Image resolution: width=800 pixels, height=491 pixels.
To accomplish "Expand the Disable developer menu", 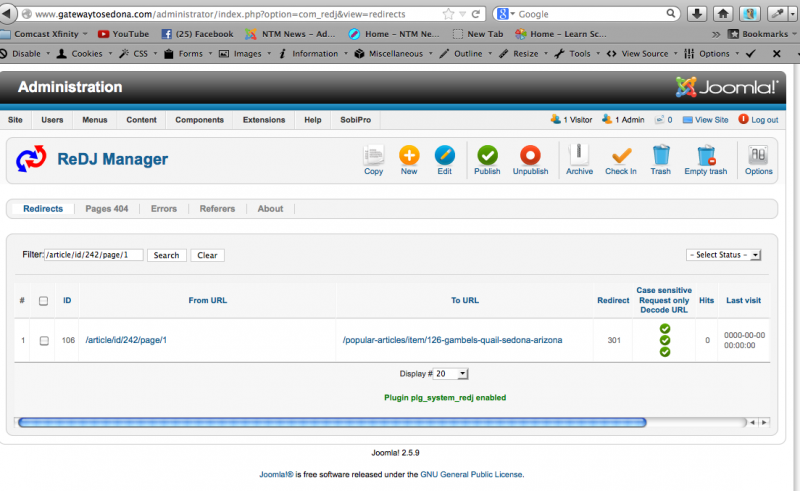I will tap(26, 54).
